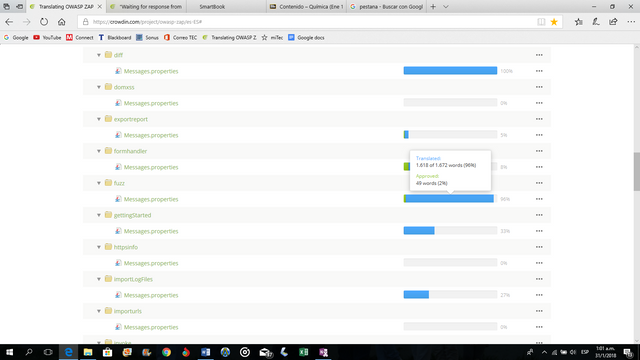Screen dimensions: 640x360
Task: Open more options for importLogFiles folder row
Action: point(539,279)
